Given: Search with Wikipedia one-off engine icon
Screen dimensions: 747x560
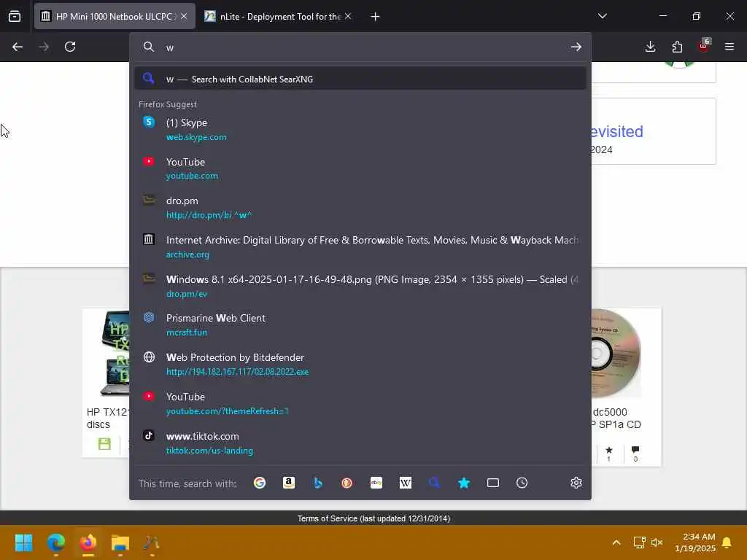Looking at the screenshot, I should pyautogui.click(x=406, y=483).
